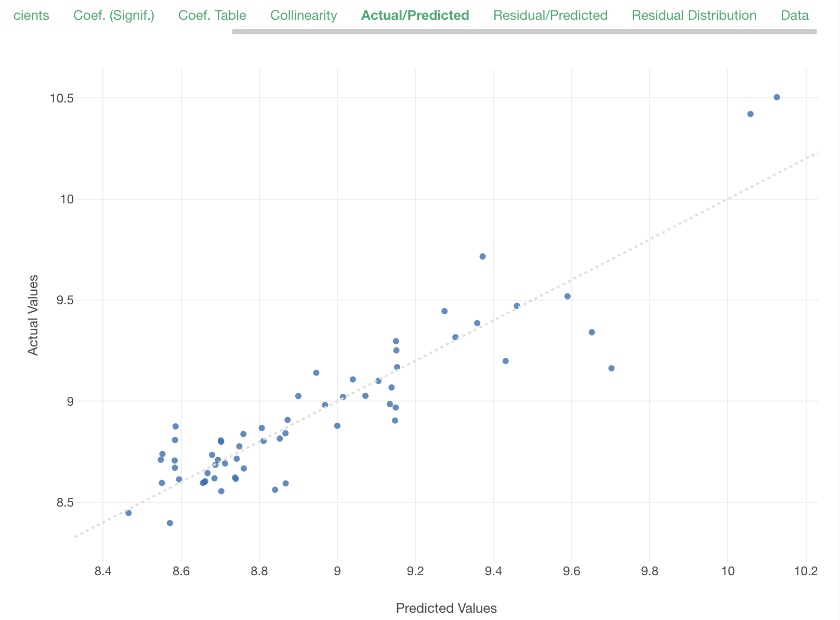
Task: Switch to the Residual/Predicted tab
Action: click(x=550, y=16)
